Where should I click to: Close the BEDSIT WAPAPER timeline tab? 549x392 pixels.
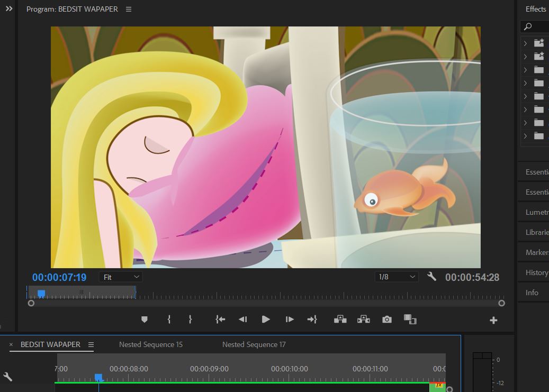coord(11,345)
